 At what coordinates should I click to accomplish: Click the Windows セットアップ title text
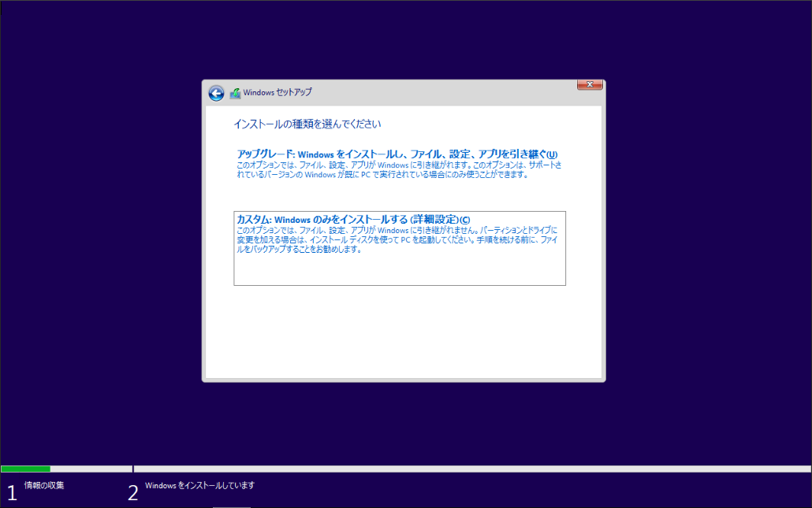(277, 92)
